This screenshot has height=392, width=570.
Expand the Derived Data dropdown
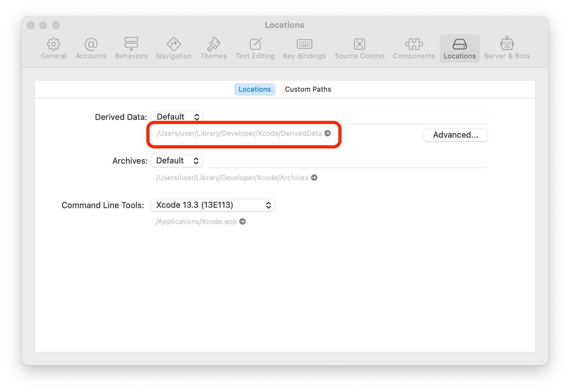point(177,117)
